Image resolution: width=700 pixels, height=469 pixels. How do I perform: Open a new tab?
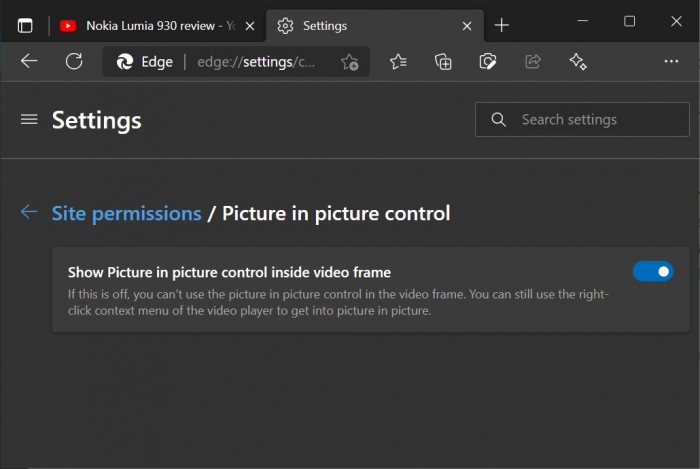point(502,26)
